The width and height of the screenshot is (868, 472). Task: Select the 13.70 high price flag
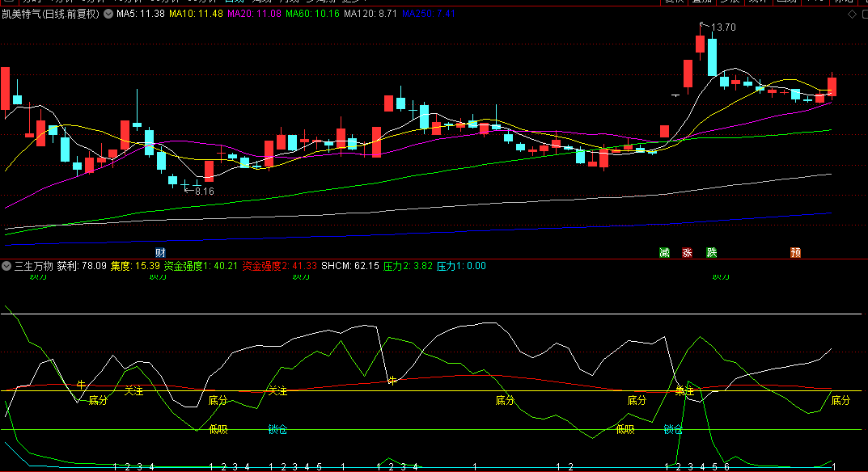point(722,27)
